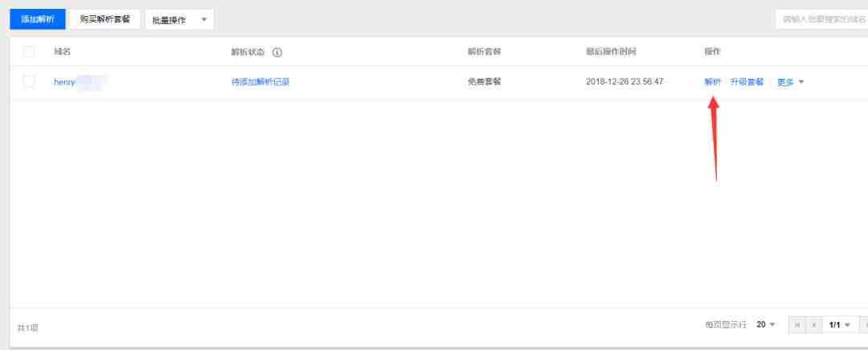Viewport: 868px width, 350px height.
Task: Click the 添加解析 button
Action: 38,19
